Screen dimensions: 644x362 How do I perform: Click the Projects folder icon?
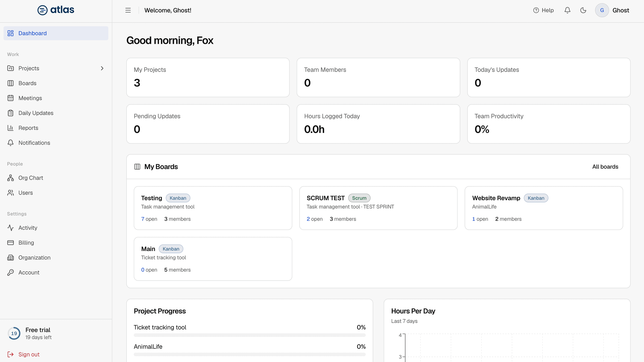(10, 68)
